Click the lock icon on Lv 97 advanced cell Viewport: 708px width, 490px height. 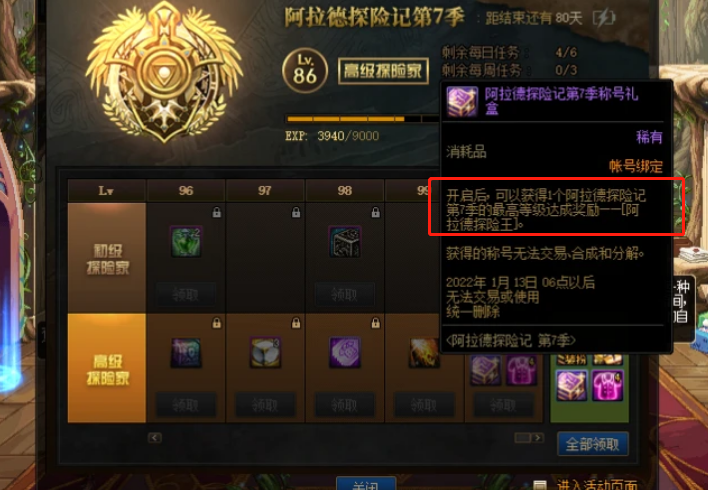[296, 323]
